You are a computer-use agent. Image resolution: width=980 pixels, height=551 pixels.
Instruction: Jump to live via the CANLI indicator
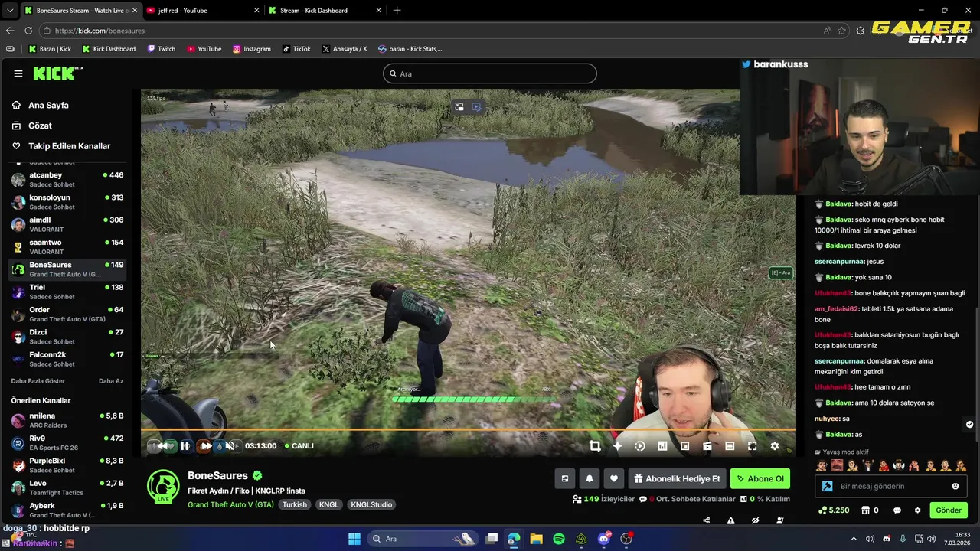pos(299,446)
